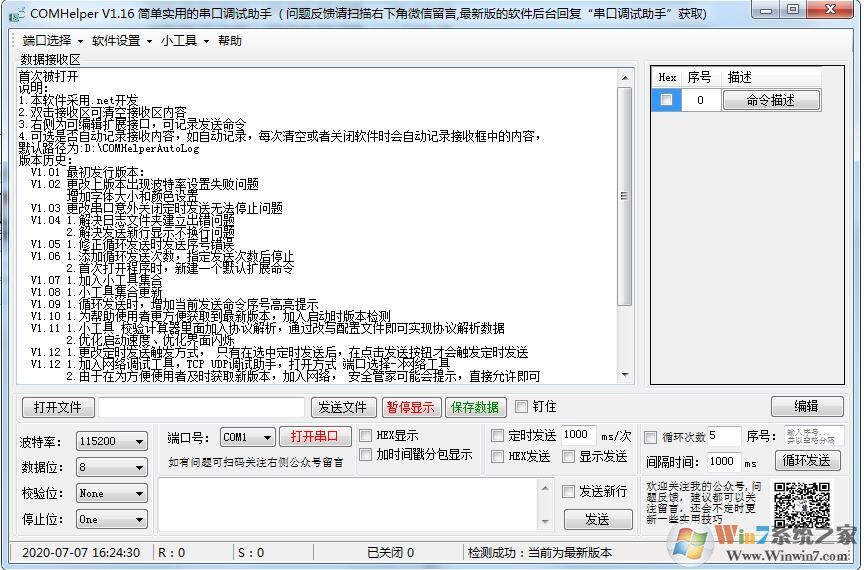This screenshot has height=570, width=864.
Task: Open the 波特率 115200 dropdown
Action: [112, 441]
